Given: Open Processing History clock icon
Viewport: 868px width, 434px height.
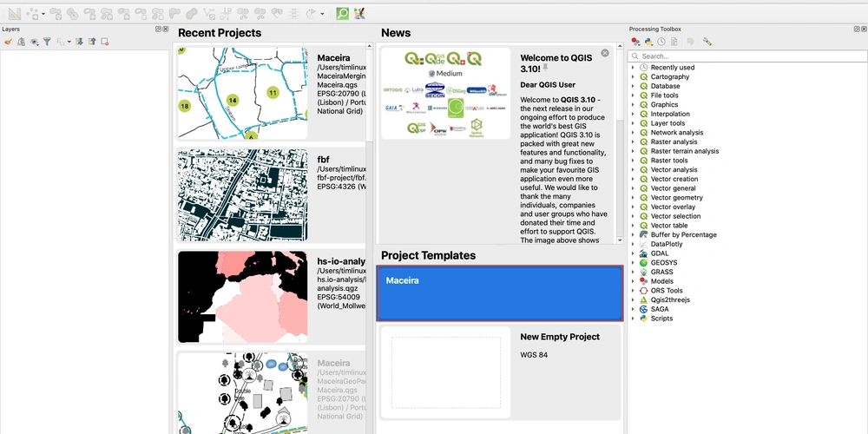Looking at the screenshot, I should click(661, 42).
